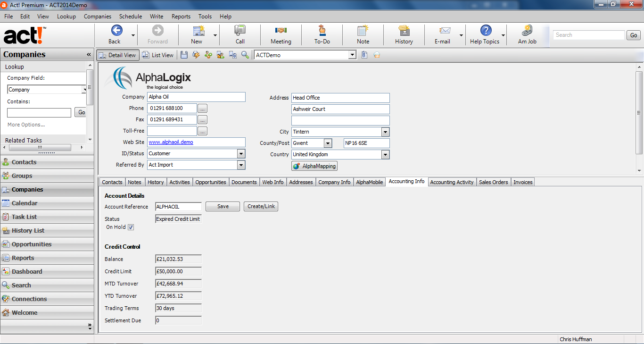Screen dimensions: 644x344
Task: Click the Create/Link button
Action: 261,206
